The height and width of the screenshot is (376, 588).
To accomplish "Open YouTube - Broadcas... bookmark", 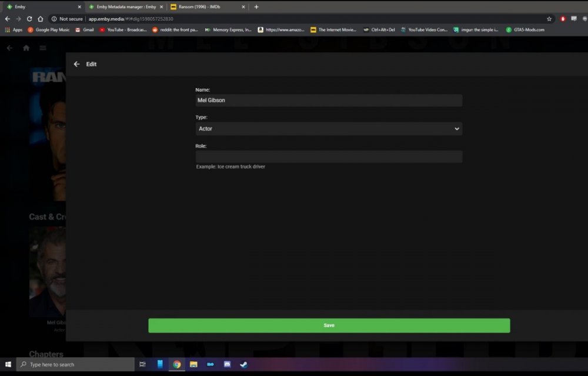I will 123,29.
